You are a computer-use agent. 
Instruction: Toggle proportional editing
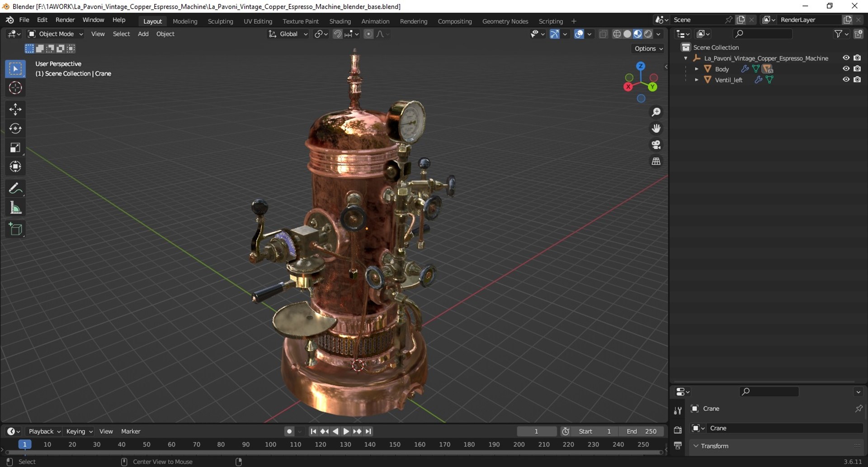(368, 34)
